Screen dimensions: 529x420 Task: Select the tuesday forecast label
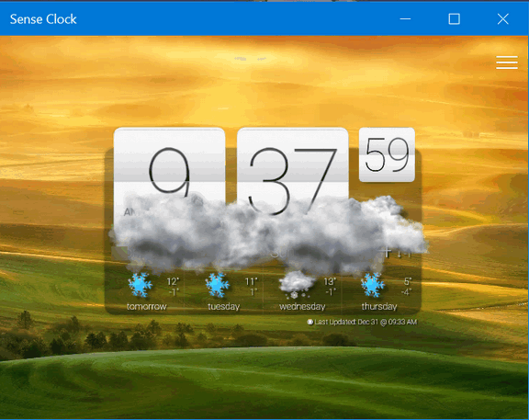224,307
